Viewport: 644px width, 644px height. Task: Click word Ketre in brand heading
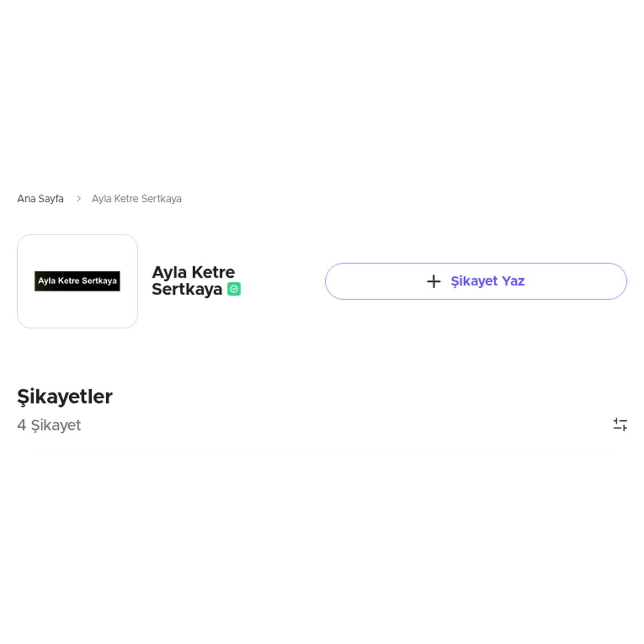pos(213,272)
